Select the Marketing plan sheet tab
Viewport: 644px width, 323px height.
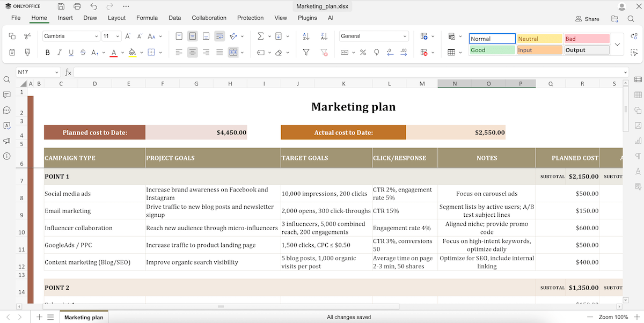(83, 317)
